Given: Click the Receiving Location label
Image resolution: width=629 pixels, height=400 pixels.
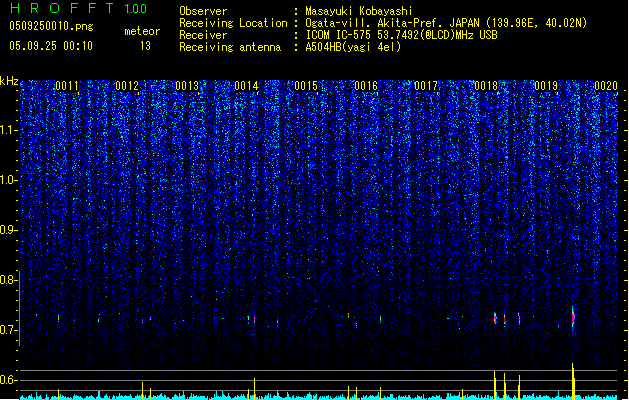Looking at the screenshot, I should click(233, 23).
